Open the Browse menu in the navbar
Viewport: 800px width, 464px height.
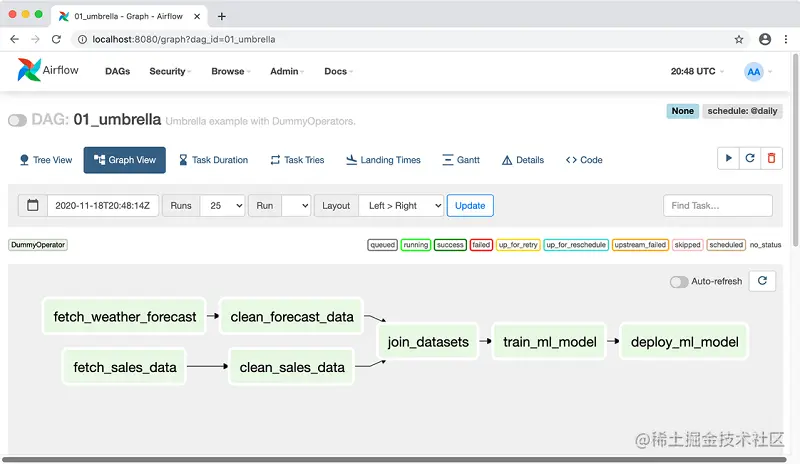230,72
